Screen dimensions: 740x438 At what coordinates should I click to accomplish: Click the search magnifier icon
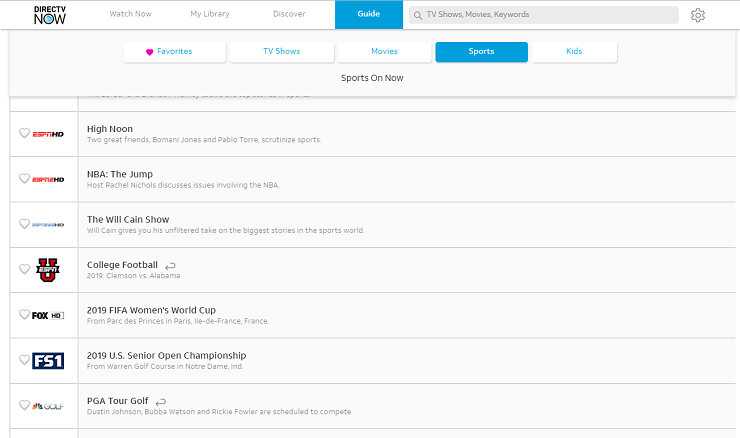click(x=418, y=15)
